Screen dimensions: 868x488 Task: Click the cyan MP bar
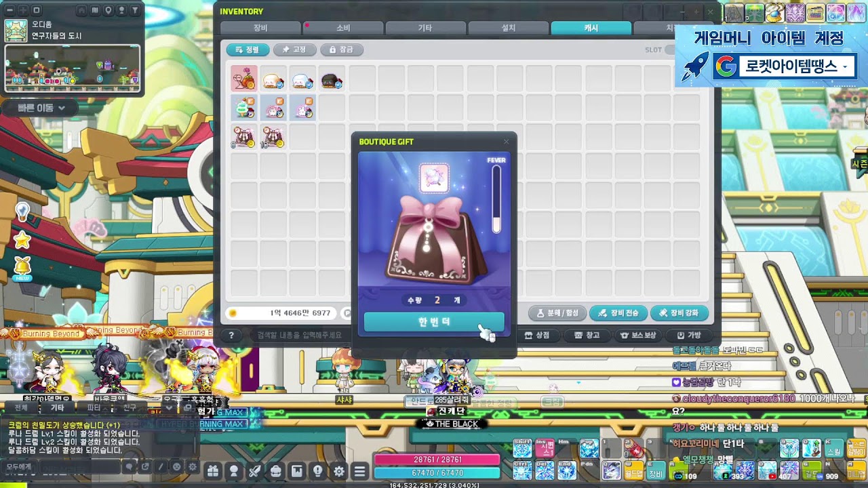click(x=437, y=473)
